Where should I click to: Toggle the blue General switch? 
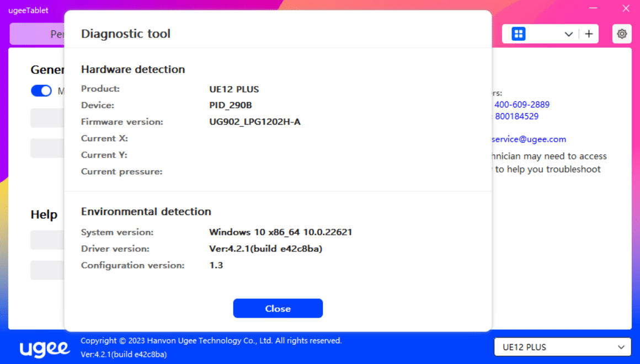(41, 90)
